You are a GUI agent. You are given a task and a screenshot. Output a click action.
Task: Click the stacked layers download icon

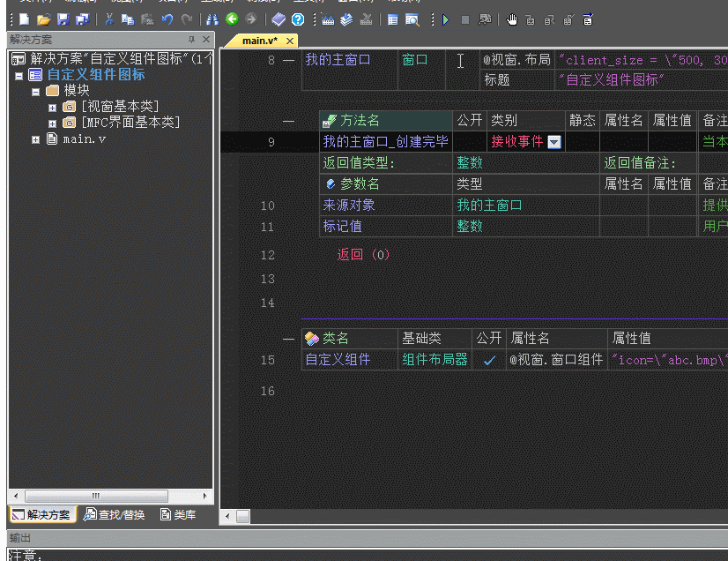[x=347, y=19]
